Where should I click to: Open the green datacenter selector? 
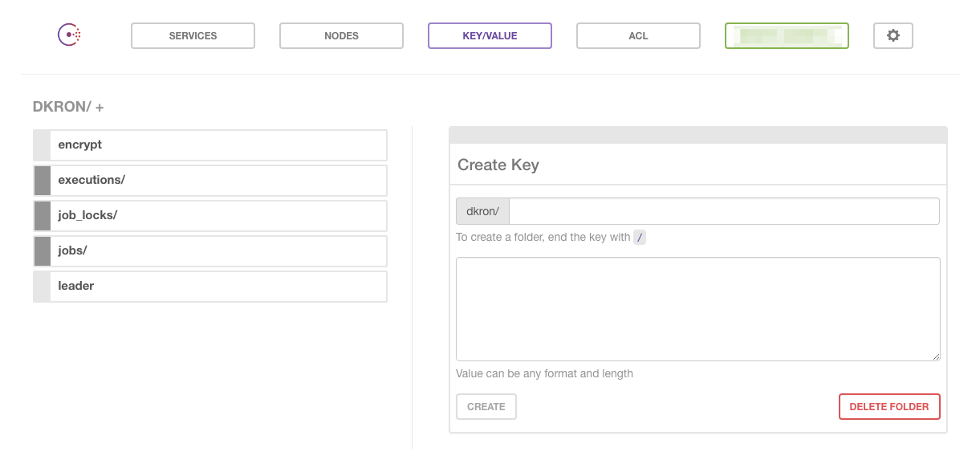click(787, 36)
